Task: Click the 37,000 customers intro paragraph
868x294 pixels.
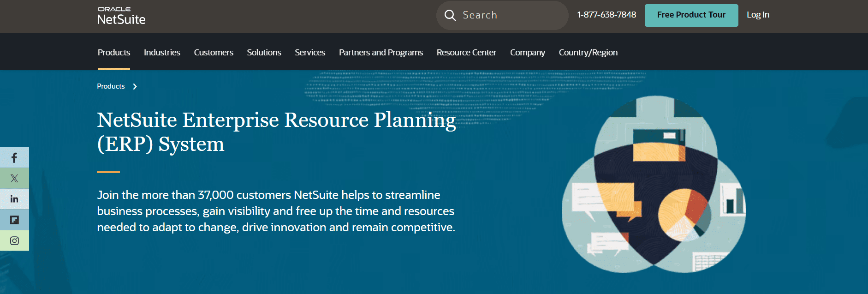Action: click(276, 211)
